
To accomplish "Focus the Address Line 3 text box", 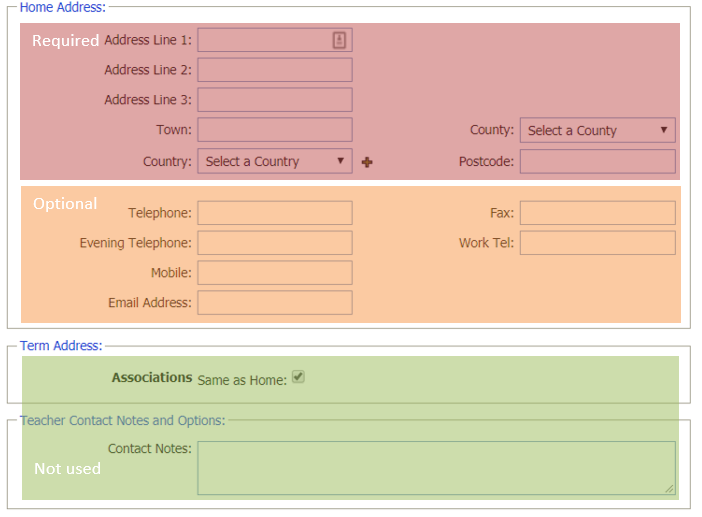I will click(x=275, y=100).
